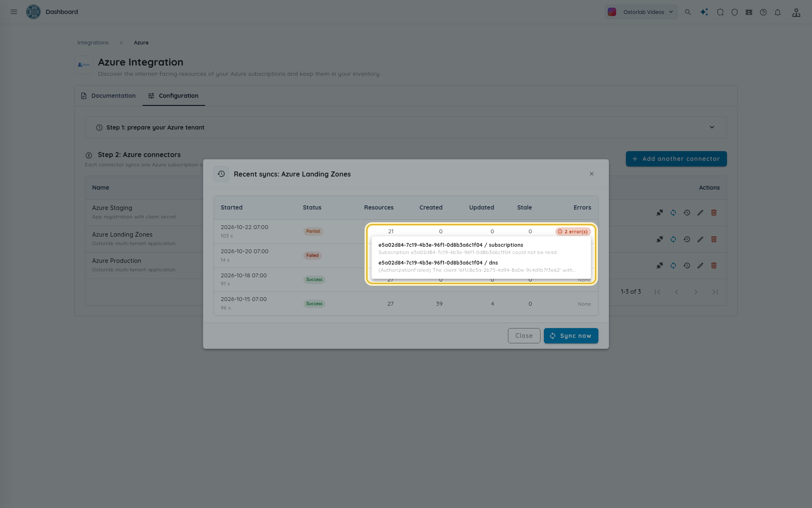View sync history for Azure Staging
The image size is (812, 508).
click(x=687, y=213)
